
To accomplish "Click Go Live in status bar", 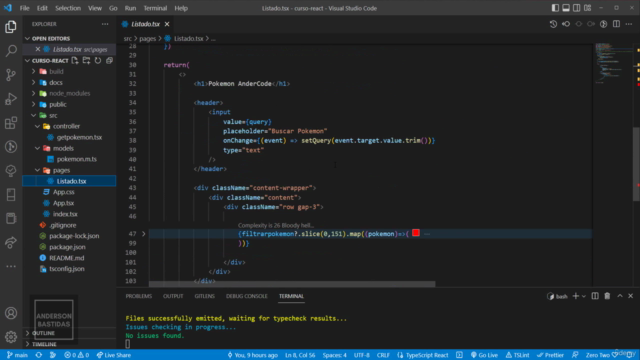I will 484,355.
